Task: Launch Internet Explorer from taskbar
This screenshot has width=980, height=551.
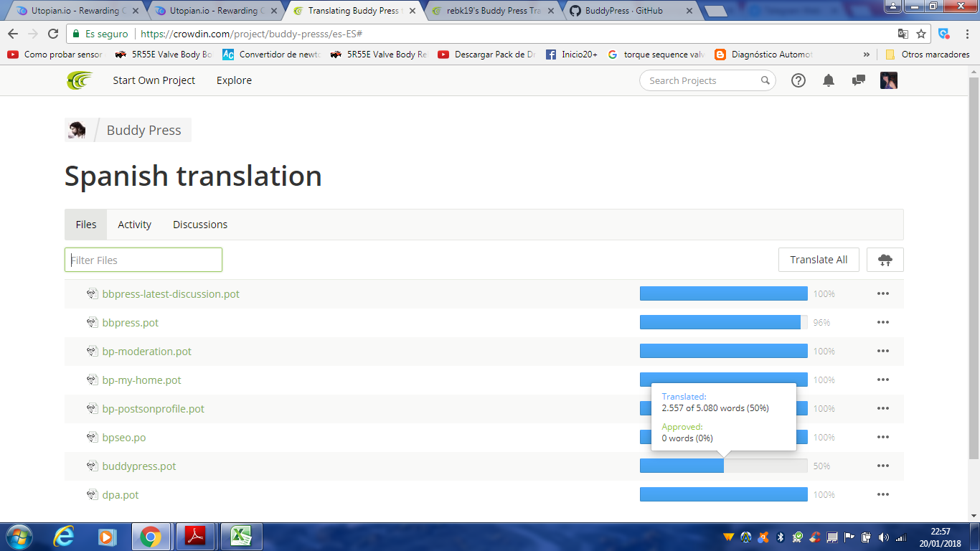Action: 64,537
